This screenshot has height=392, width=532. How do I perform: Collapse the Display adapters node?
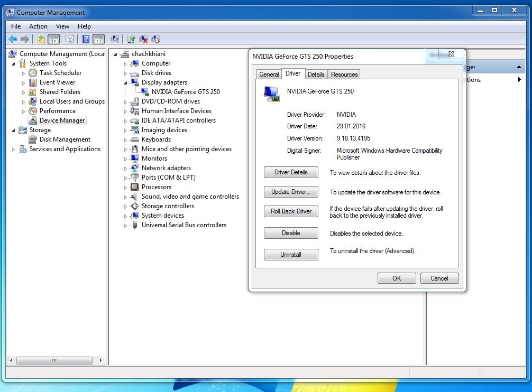click(x=126, y=82)
